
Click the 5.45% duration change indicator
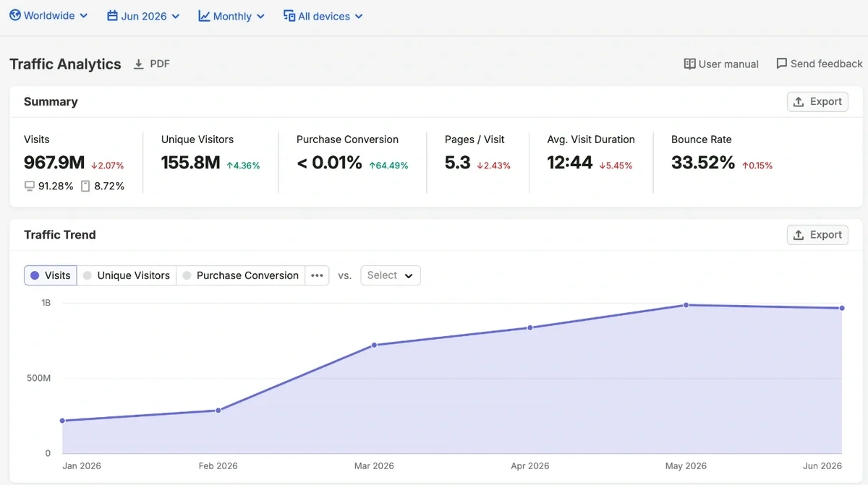point(616,166)
